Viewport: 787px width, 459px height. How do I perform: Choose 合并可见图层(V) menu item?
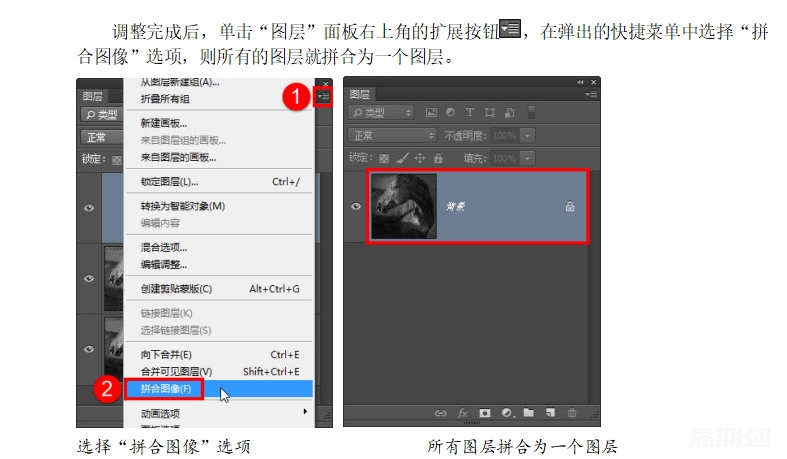click(219, 372)
